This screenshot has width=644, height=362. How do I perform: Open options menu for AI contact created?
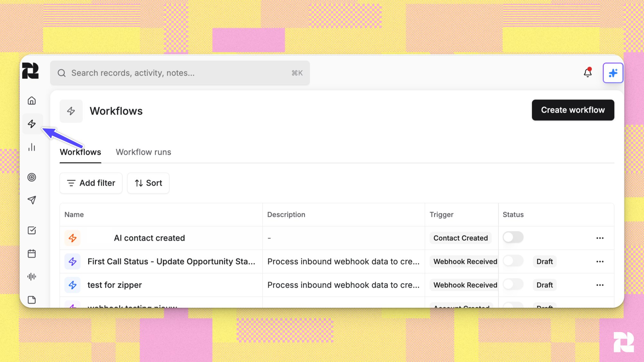(x=600, y=238)
